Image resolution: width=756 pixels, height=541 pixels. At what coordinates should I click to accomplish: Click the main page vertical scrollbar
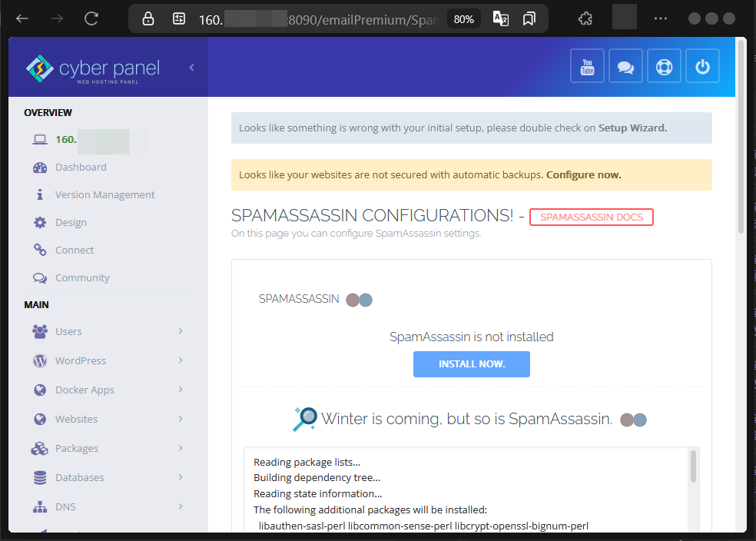741,135
